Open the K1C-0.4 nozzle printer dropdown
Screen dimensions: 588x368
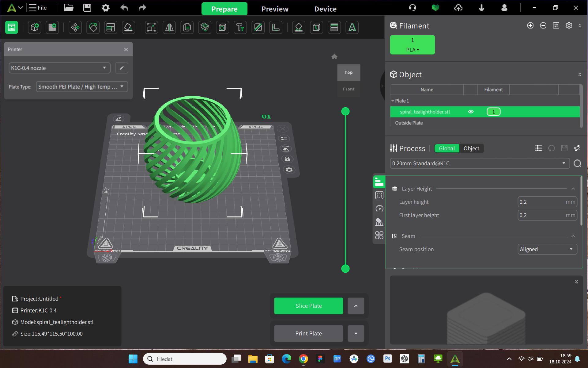point(59,68)
